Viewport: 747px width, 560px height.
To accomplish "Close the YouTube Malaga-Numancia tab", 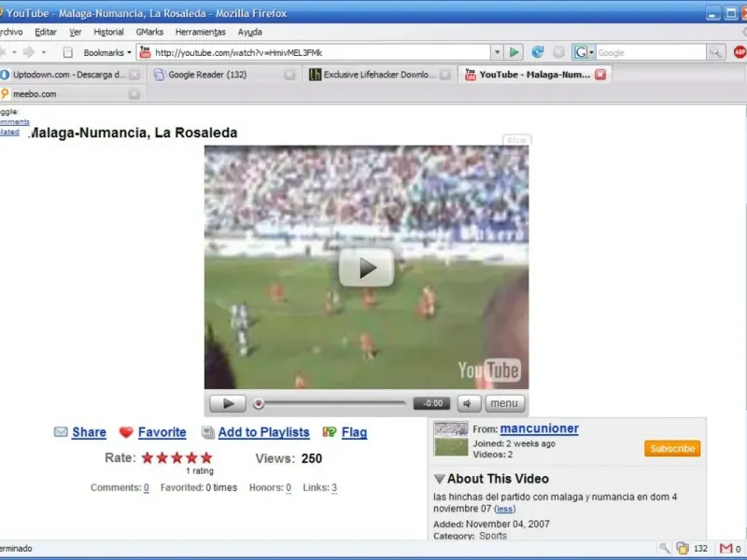I will coord(600,75).
